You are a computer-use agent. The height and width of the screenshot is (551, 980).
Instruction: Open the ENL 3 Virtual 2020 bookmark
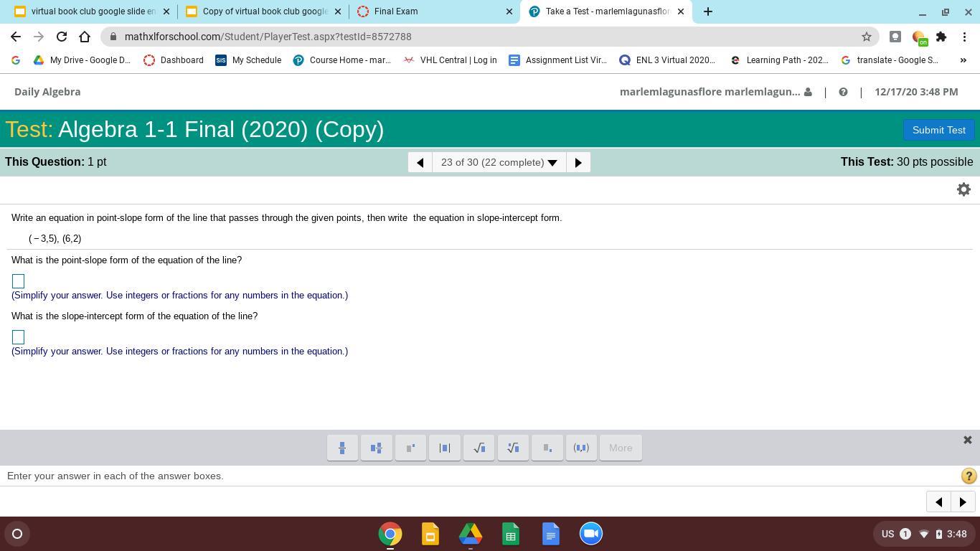tap(667, 60)
